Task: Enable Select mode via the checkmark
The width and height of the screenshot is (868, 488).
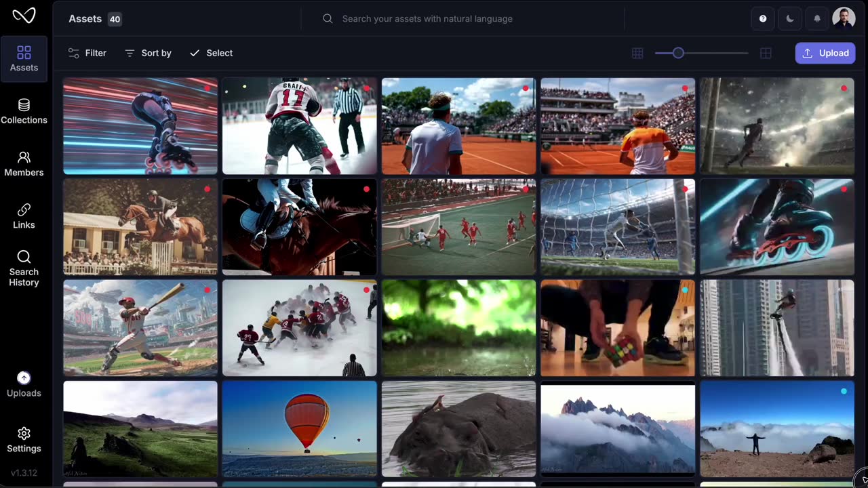Action: click(211, 53)
